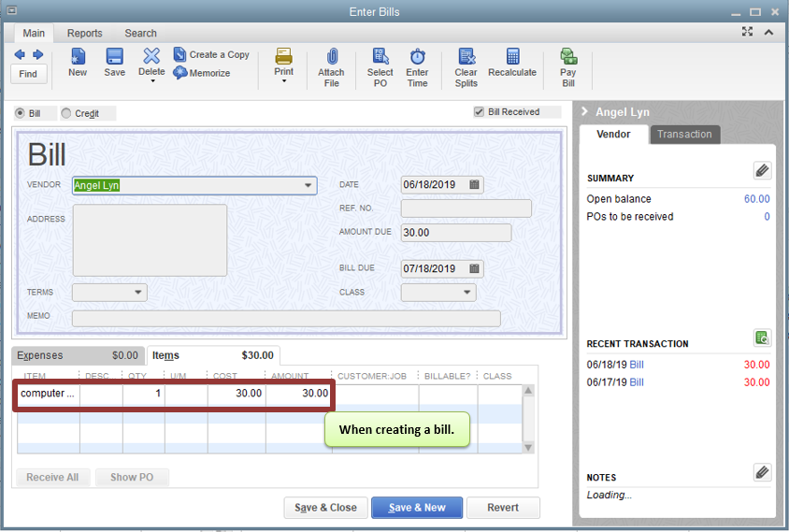Go to next bill with right arrow
789x532 pixels.
click(x=37, y=54)
